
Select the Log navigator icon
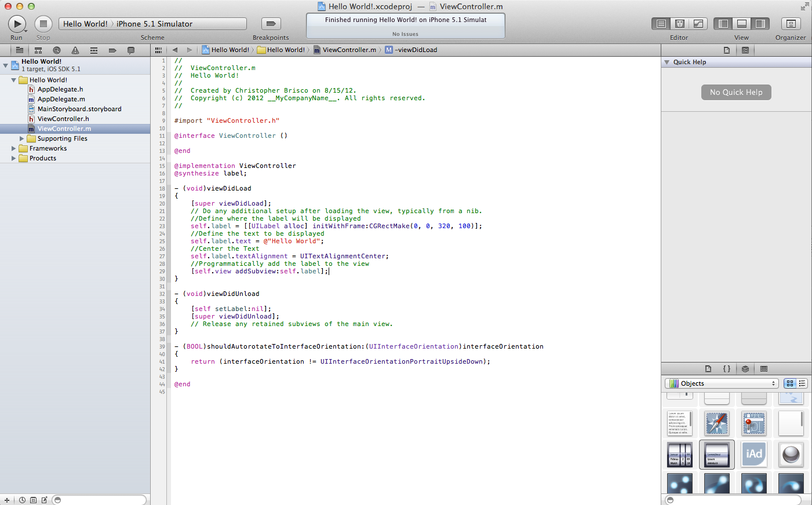[x=131, y=50]
